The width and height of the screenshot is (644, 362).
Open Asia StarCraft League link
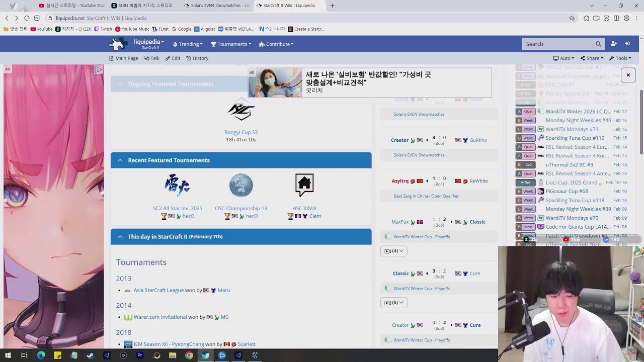click(158, 290)
